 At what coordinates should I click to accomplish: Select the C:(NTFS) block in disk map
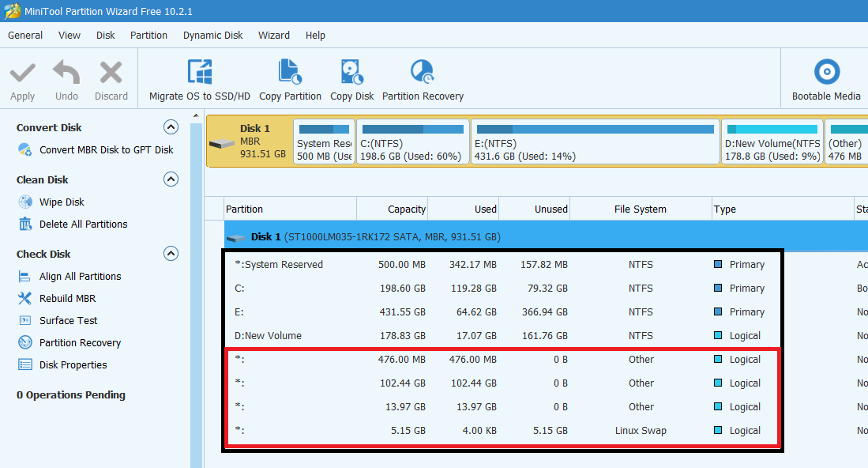[413, 142]
